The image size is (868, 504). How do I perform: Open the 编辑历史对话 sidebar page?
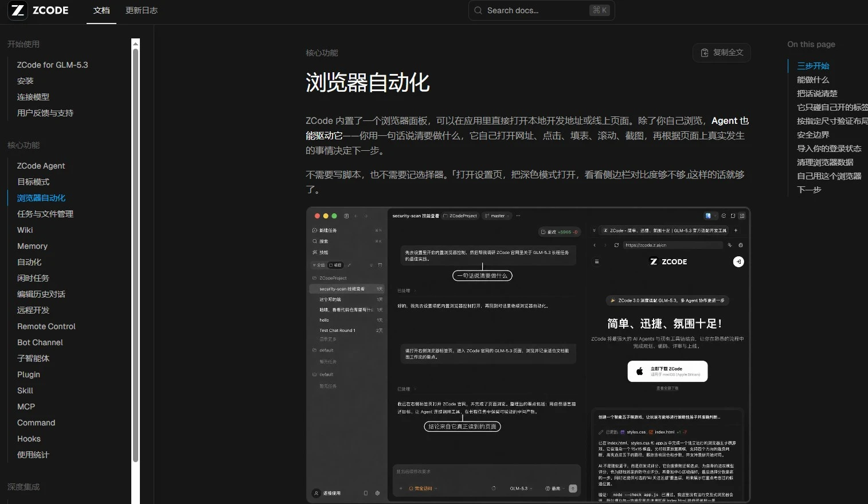coord(41,294)
